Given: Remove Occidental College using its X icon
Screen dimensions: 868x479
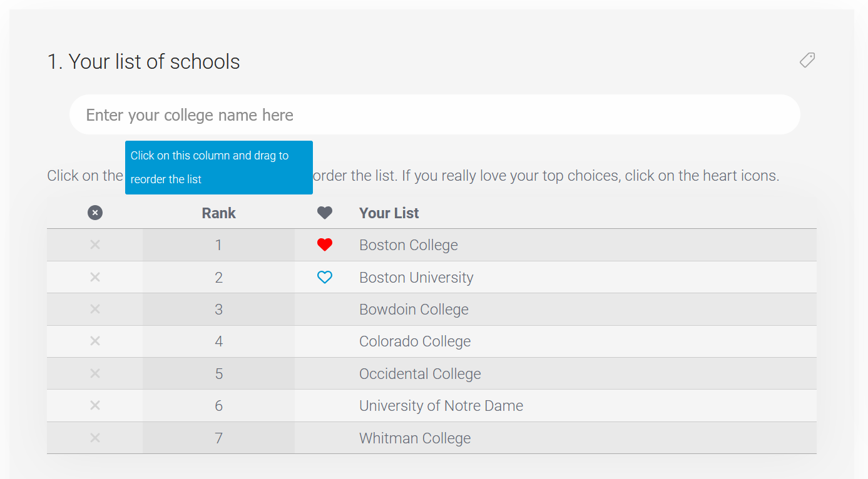Looking at the screenshot, I should pos(94,373).
